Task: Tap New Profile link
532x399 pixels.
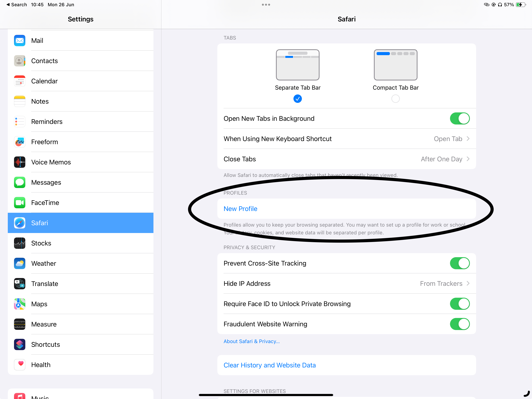Action: [x=240, y=209]
